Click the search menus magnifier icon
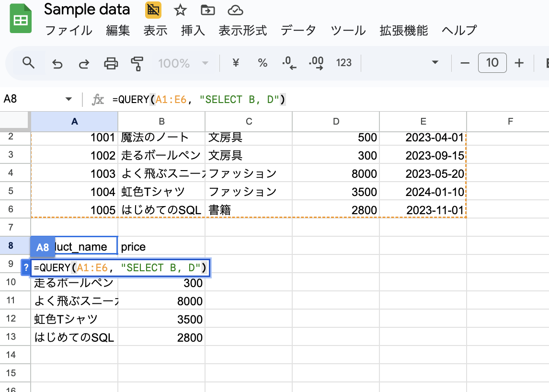The image size is (549, 392). [x=29, y=63]
